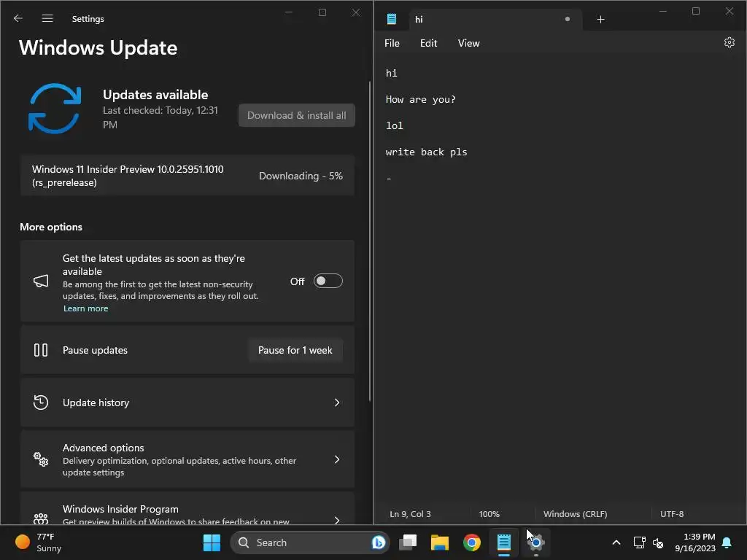Click the Last checked: Today, 12:31 PM text
Image resolution: width=747 pixels, height=560 pixels.
[160, 117]
